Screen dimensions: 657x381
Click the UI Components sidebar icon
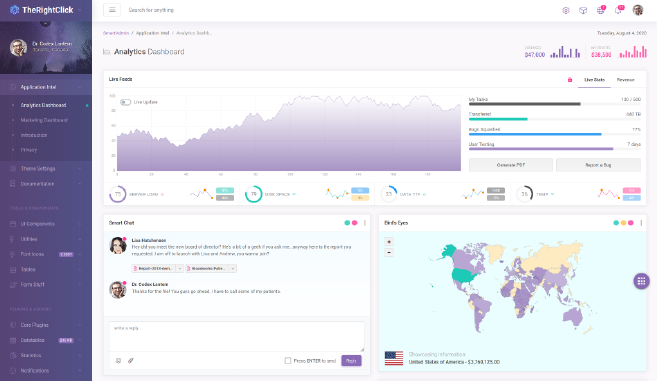coord(13,224)
